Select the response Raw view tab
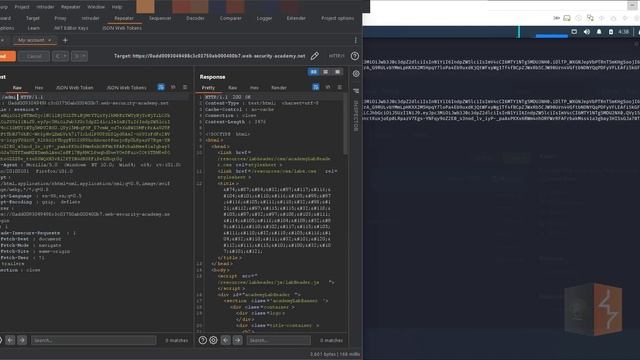This screenshot has width=640, height=360. pos(232,88)
